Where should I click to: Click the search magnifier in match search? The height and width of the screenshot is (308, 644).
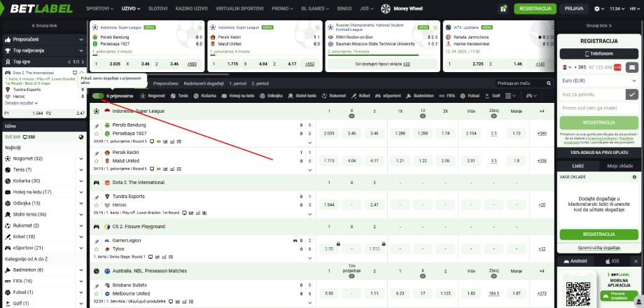tap(549, 83)
